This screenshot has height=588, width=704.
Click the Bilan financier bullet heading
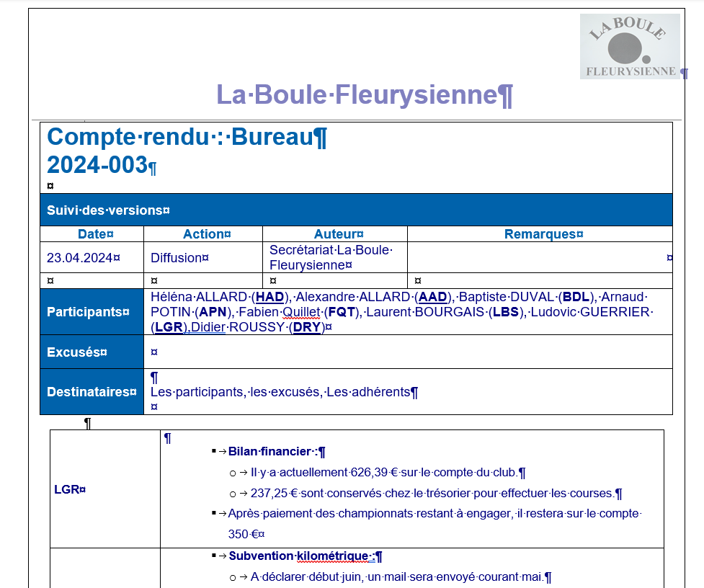272,453
